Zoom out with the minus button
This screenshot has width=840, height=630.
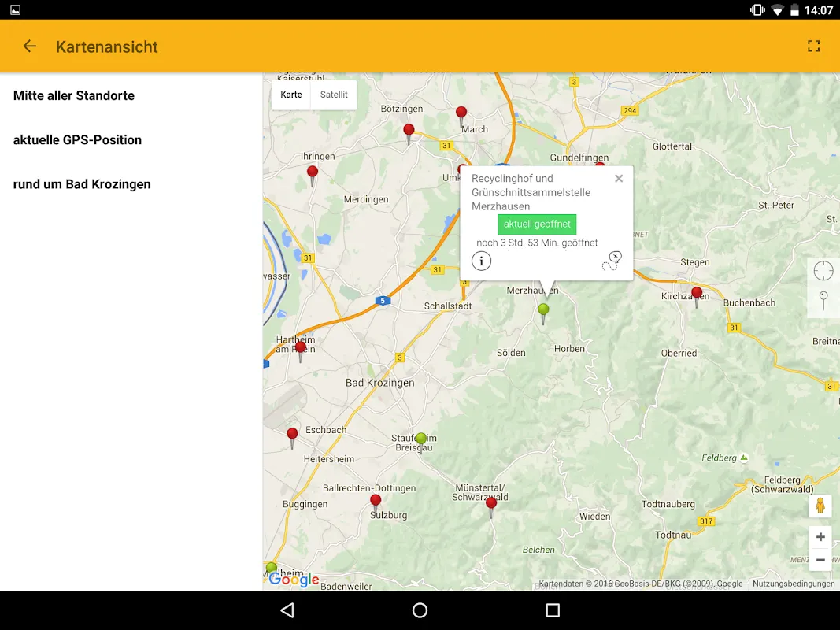coord(820,560)
